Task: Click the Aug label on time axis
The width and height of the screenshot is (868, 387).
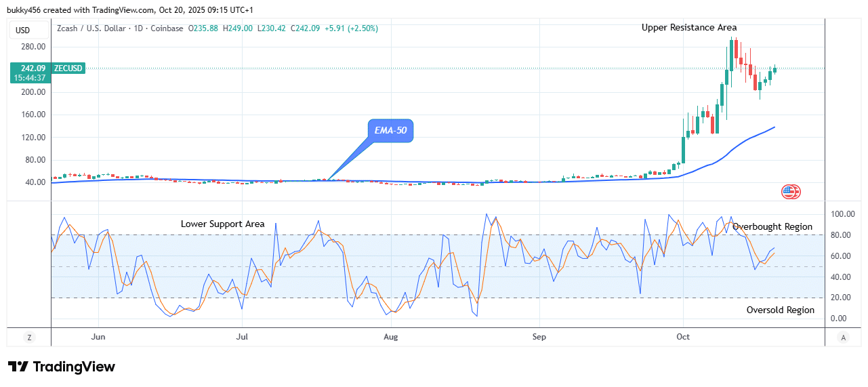Action: click(390, 336)
